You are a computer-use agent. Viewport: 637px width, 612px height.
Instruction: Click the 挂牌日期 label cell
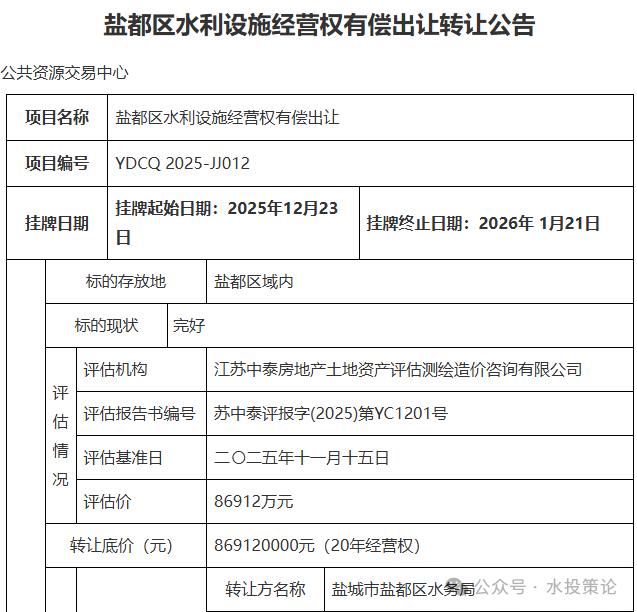click(57, 224)
